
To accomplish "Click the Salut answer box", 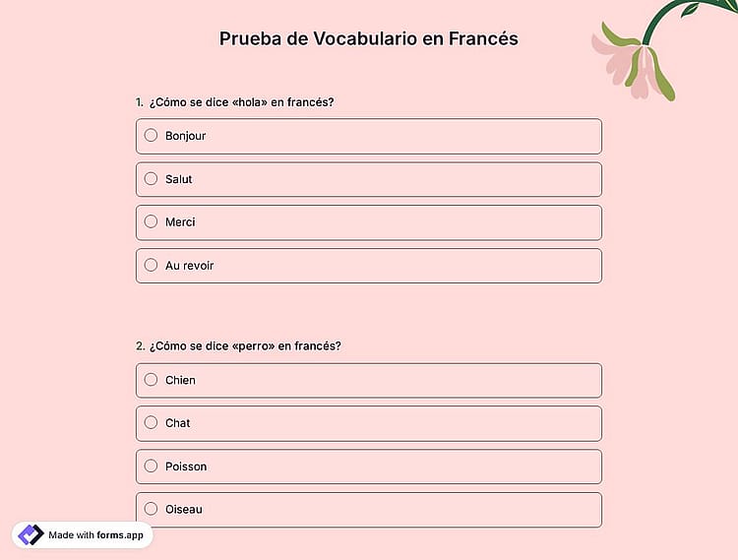I will 369,179.
